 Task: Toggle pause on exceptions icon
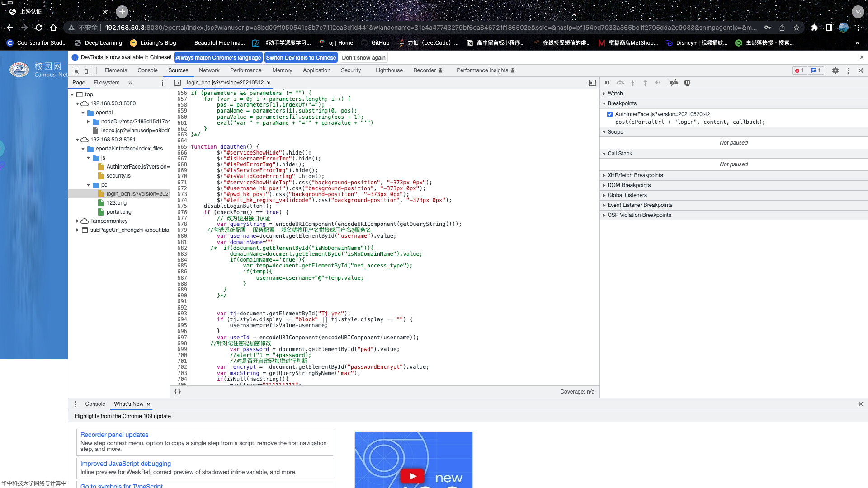coord(687,83)
